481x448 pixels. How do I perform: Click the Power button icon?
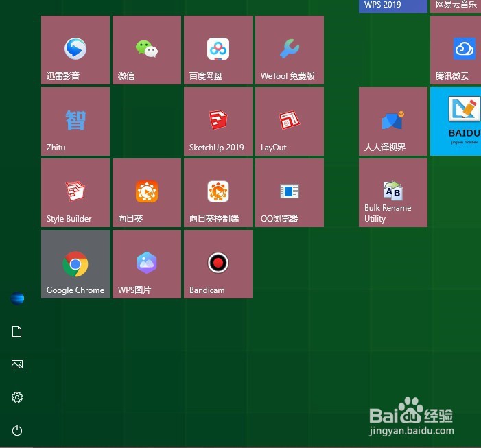click(x=17, y=430)
